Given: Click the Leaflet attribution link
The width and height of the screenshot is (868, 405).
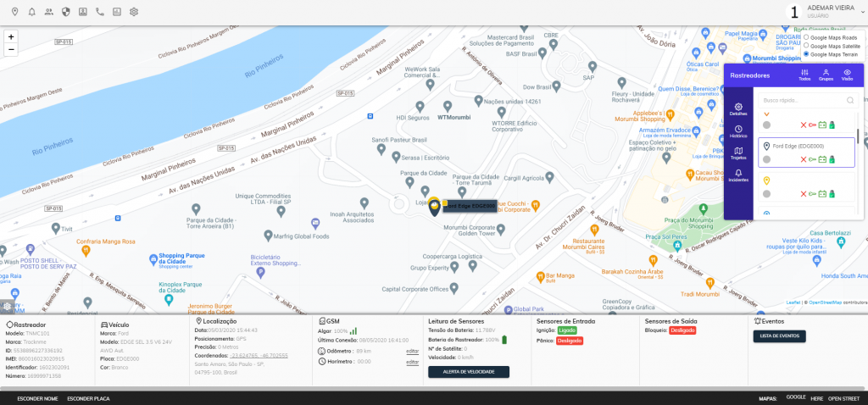Looking at the screenshot, I should point(794,302).
